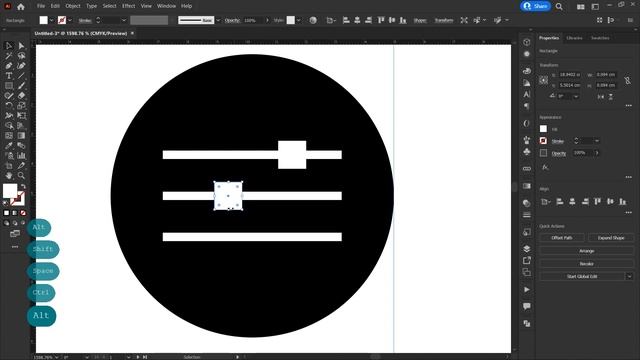This screenshot has width=640, height=360.
Task: Open the Layers panel icon in the dock
Action: point(527,249)
